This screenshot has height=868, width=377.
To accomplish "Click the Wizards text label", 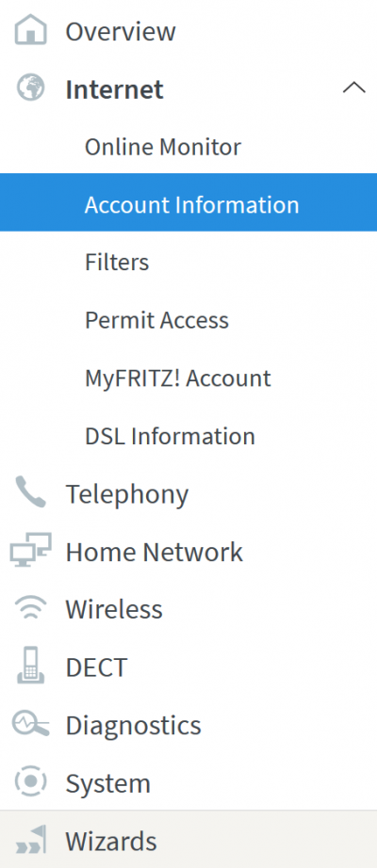I will click(111, 841).
